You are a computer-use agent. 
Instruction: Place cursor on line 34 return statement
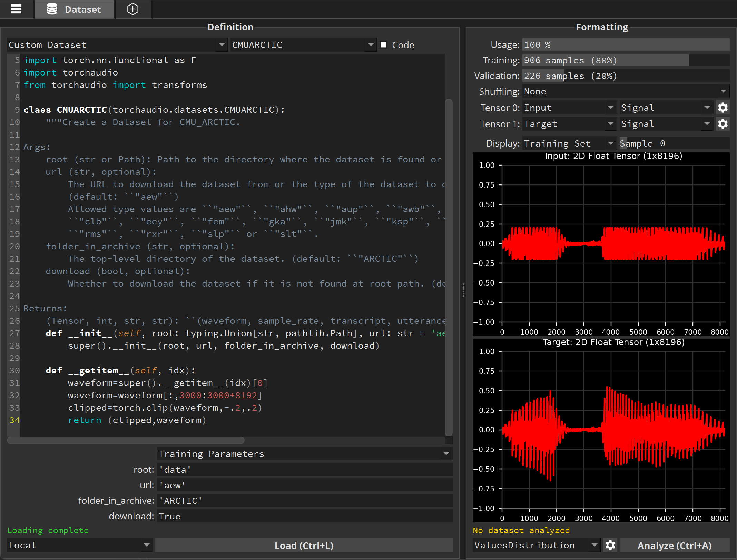tap(137, 420)
